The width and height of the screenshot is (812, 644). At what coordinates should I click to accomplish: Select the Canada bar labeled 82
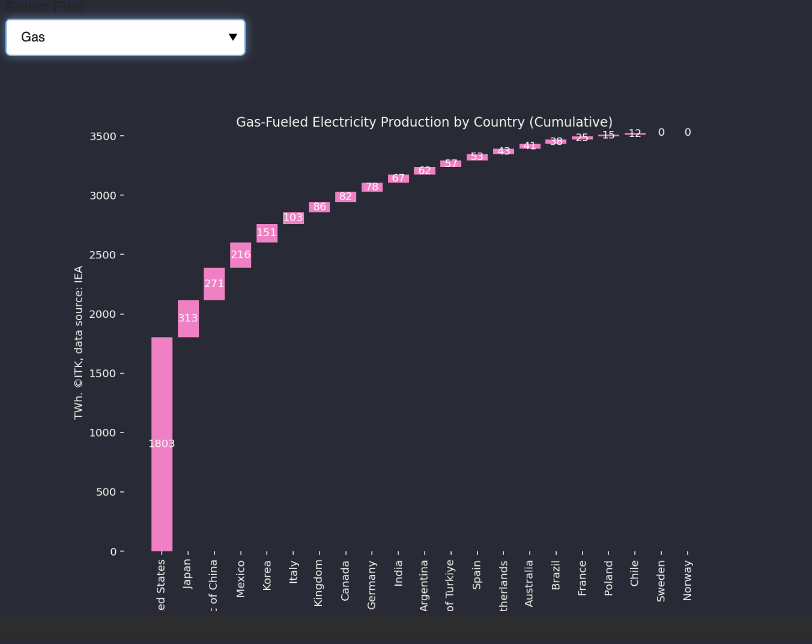345,196
